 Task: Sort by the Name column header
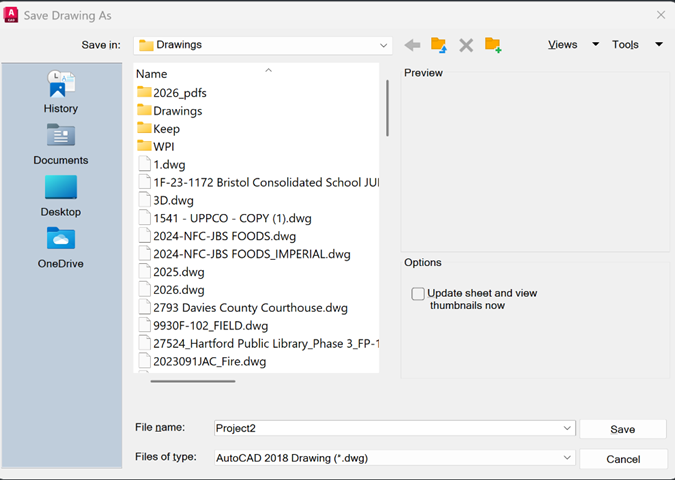152,74
